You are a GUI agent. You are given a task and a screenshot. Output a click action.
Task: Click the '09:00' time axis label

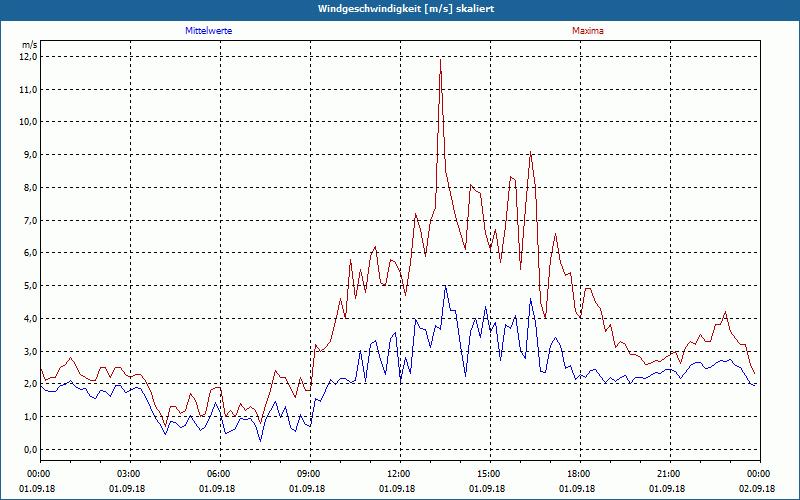(x=307, y=474)
